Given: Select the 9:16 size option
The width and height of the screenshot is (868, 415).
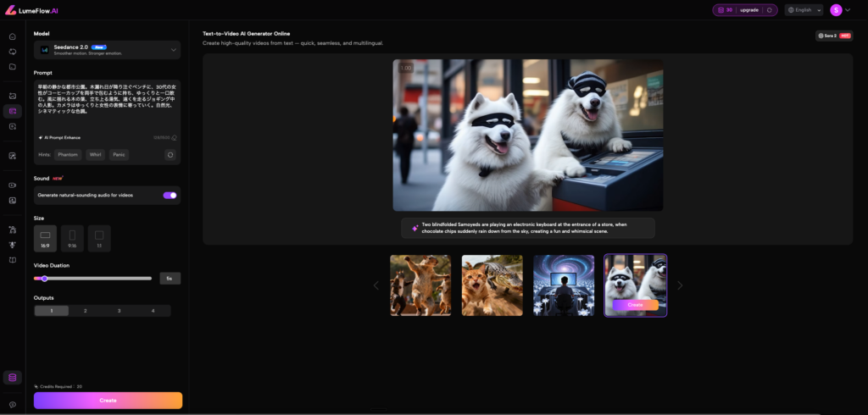Looking at the screenshot, I should point(72,238).
